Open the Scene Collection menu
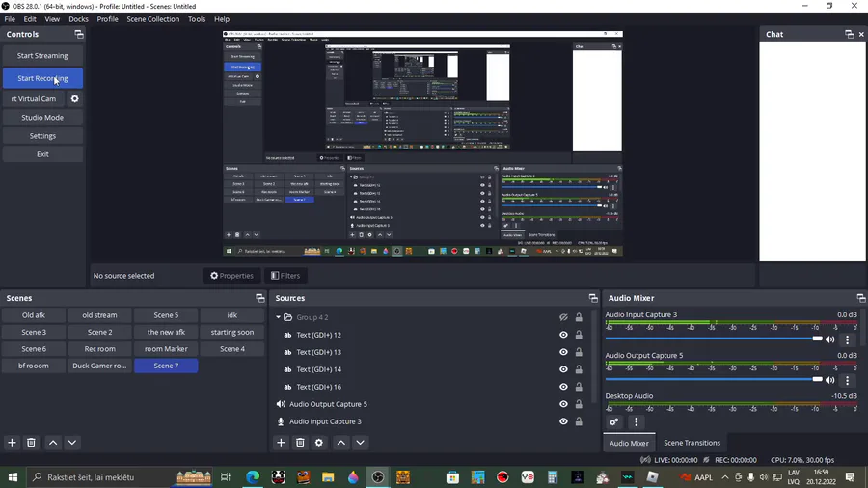This screenshot has width=868, height=488. (152, 19)
